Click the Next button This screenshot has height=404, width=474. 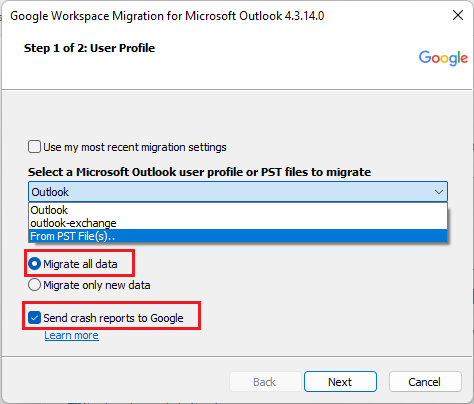pos(340,382)
